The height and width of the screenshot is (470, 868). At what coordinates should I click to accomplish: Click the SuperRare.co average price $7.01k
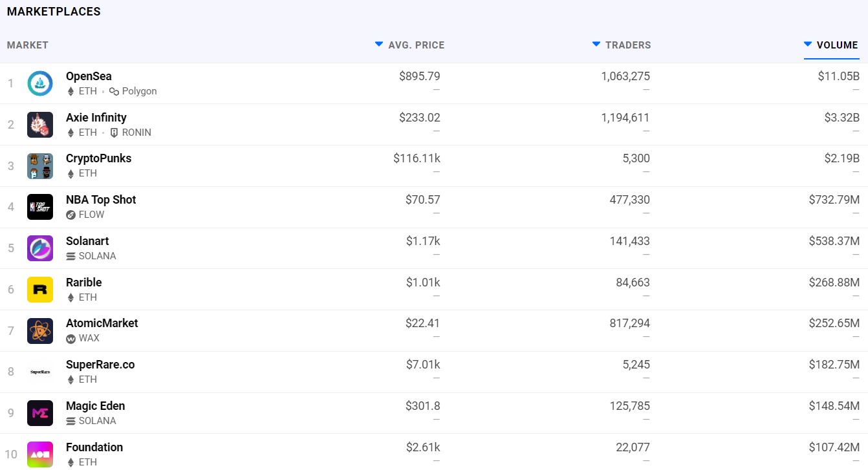(x=423, y=365)
